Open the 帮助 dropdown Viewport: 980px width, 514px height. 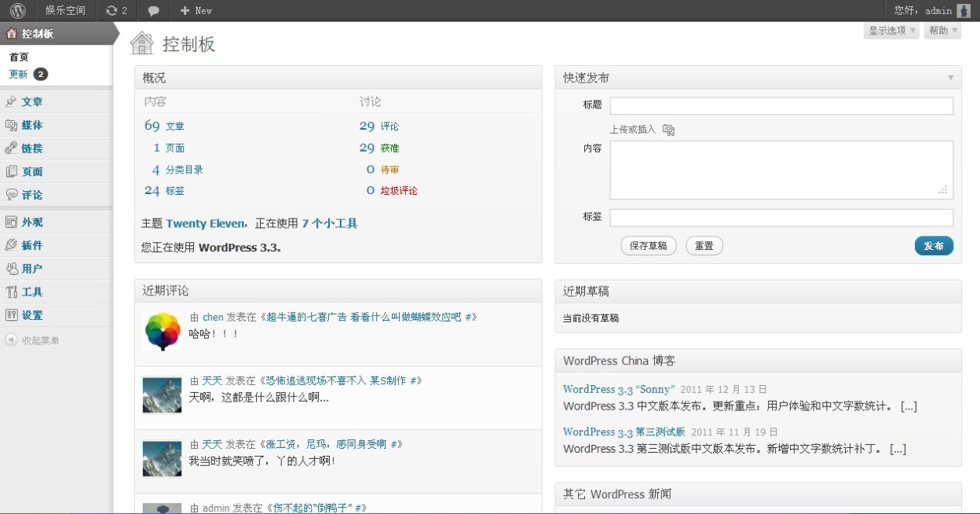coord(943,31)
